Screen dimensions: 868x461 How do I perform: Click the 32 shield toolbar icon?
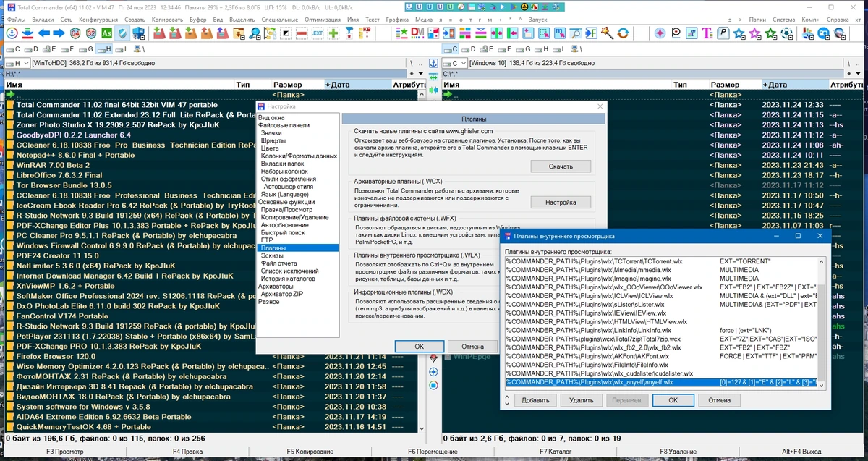click(x=91, y=33)
